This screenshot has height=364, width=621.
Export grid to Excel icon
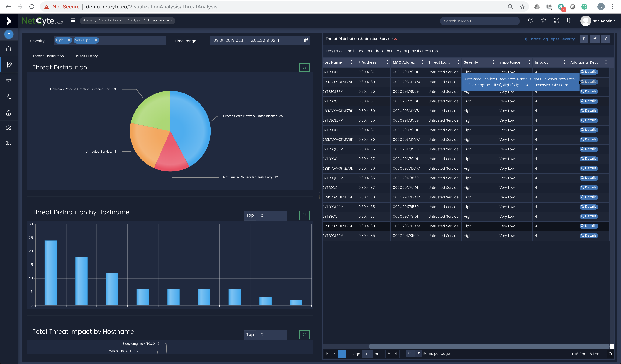[x=605, y=39]
